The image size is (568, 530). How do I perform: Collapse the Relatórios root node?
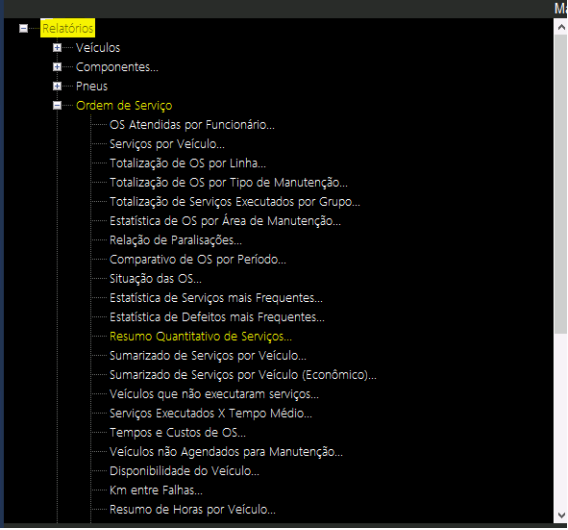tap(24, 28)
